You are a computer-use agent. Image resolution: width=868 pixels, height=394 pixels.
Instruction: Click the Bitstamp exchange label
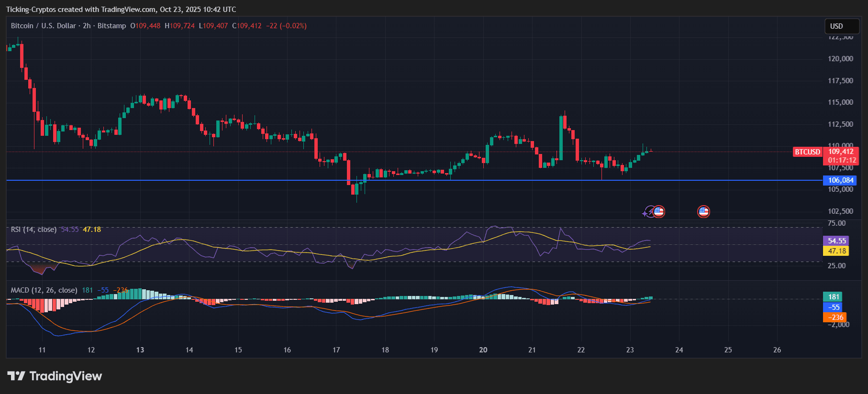coord(111,26)
